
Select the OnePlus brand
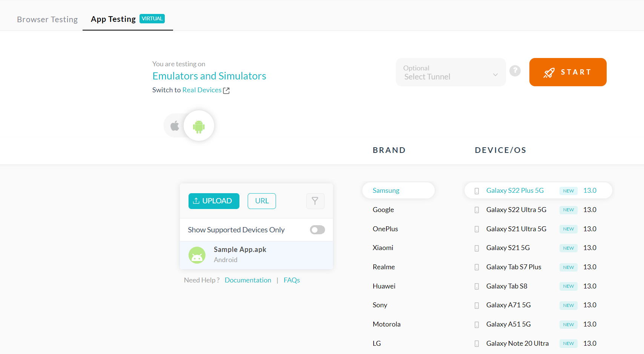tap(385, 229)
